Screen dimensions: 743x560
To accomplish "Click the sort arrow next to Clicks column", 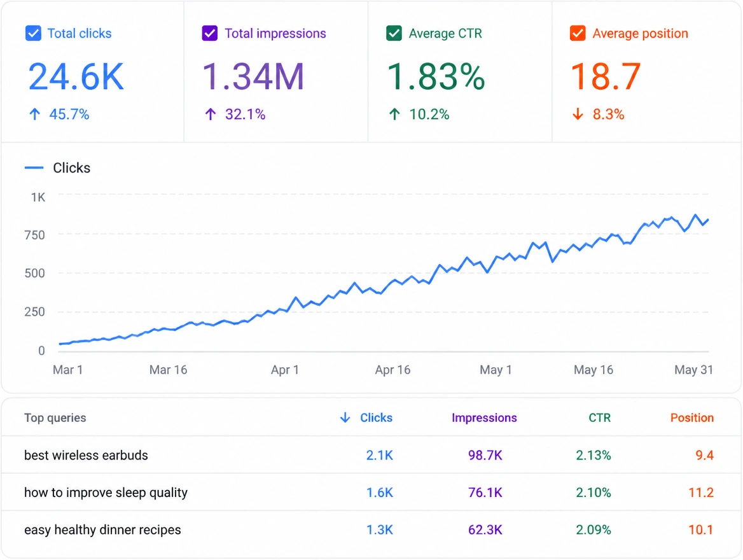I will pos(345,417).
